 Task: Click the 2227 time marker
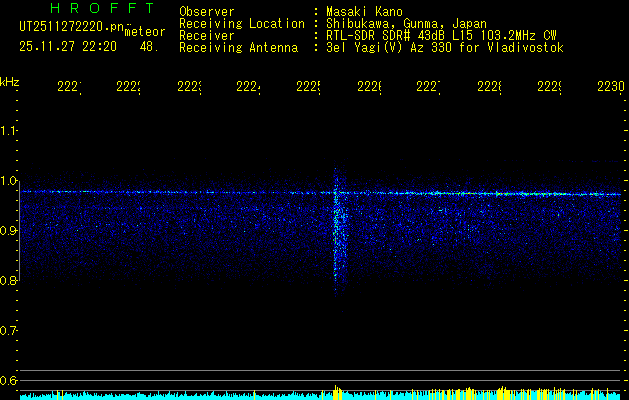(x=428, y=87)
